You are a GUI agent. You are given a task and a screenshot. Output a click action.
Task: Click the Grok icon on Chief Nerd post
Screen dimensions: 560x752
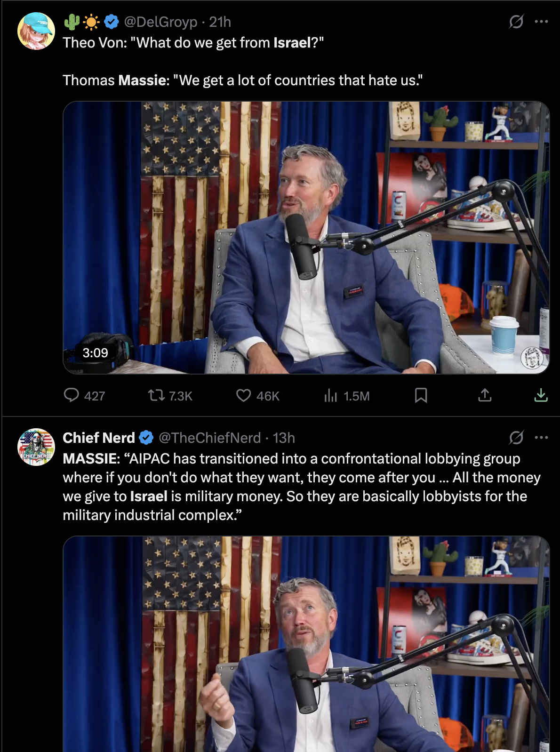tap(516, 438)
